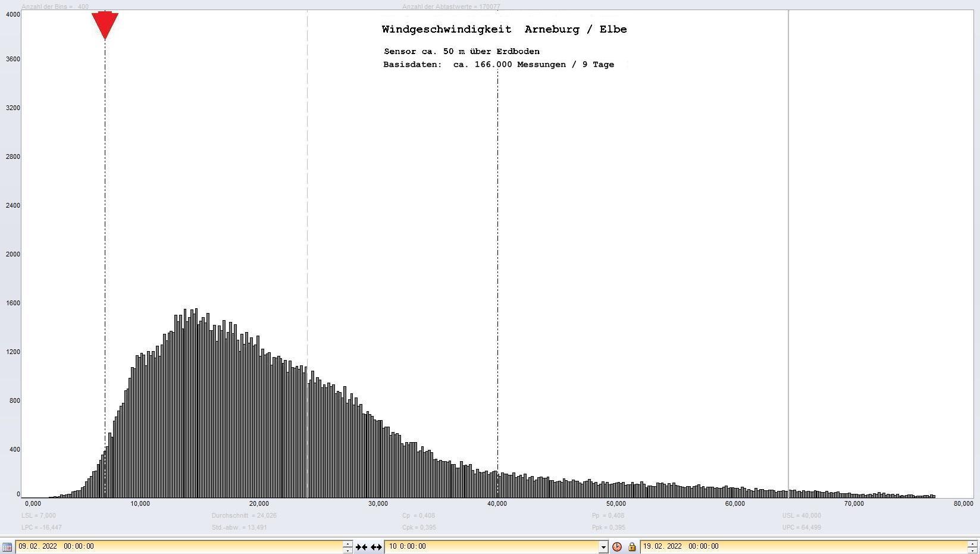Image resolution: width=980 pixels, height=554 pixels.
Task: Click the inward-arrows zoom-in time icon
Action: tap(361, 547)
